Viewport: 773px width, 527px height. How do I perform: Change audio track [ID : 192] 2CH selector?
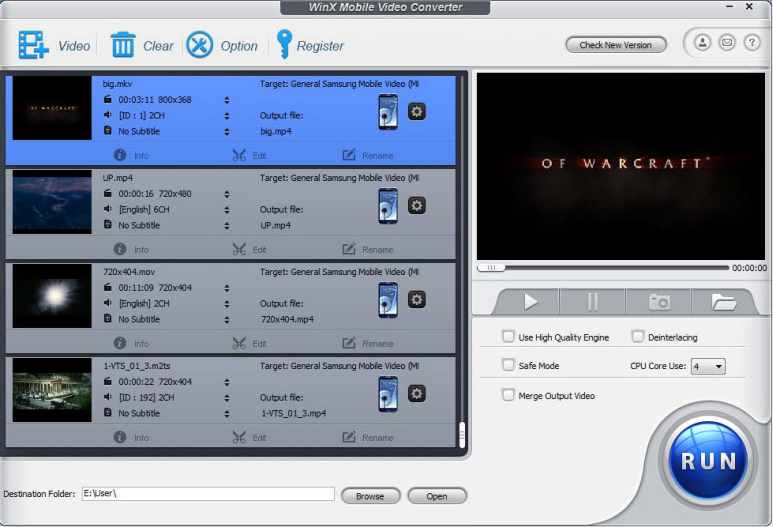coord(227,398)
